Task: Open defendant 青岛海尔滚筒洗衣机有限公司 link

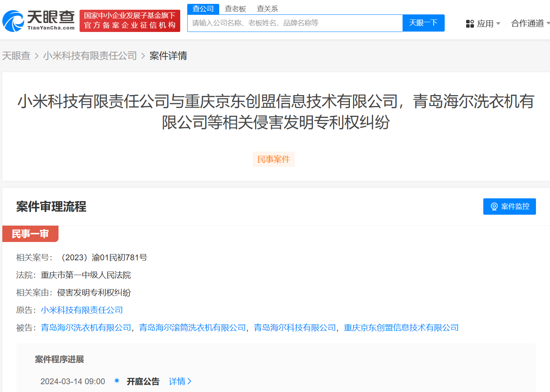Action: point(193,328)
